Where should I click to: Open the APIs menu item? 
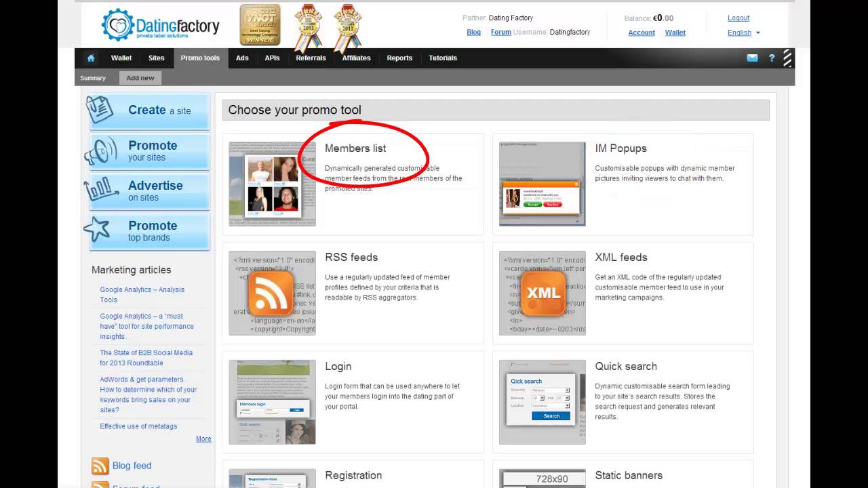pos(273,58)
